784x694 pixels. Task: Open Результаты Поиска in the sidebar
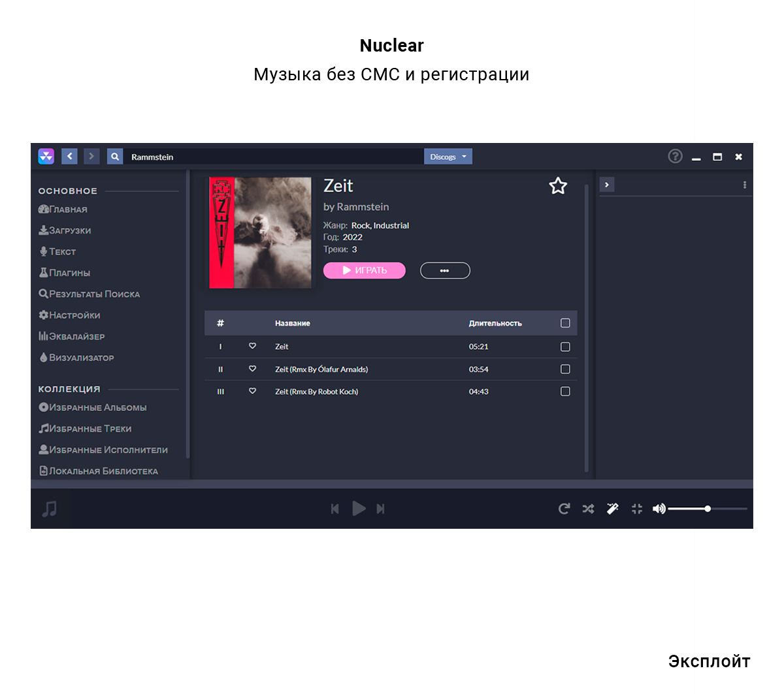[89, 294]
